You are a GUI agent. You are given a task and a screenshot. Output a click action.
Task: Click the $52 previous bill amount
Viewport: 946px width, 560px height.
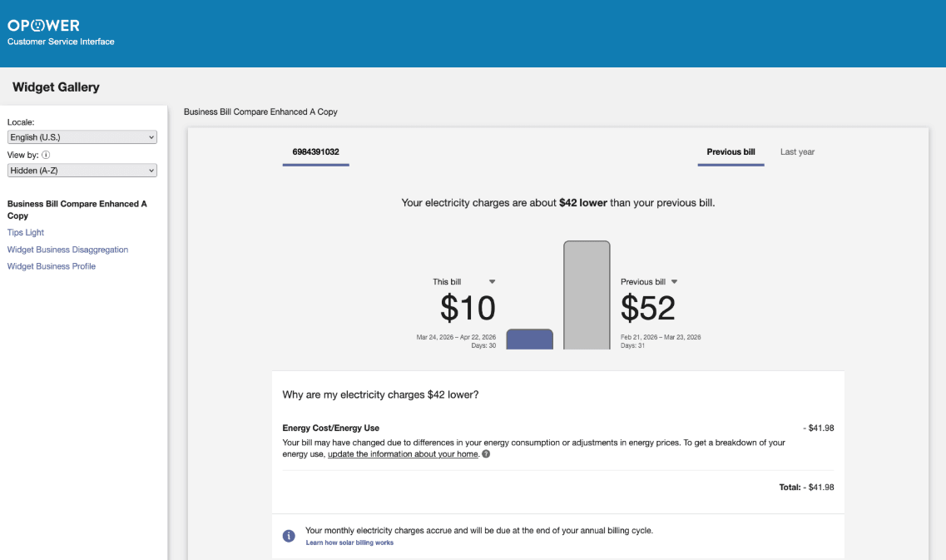pos(648,308)
